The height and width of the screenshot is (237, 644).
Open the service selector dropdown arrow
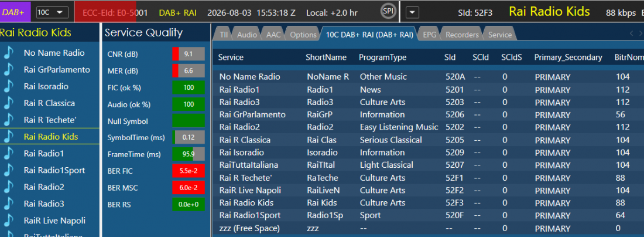pyautogui.click(x=412, y=13)
